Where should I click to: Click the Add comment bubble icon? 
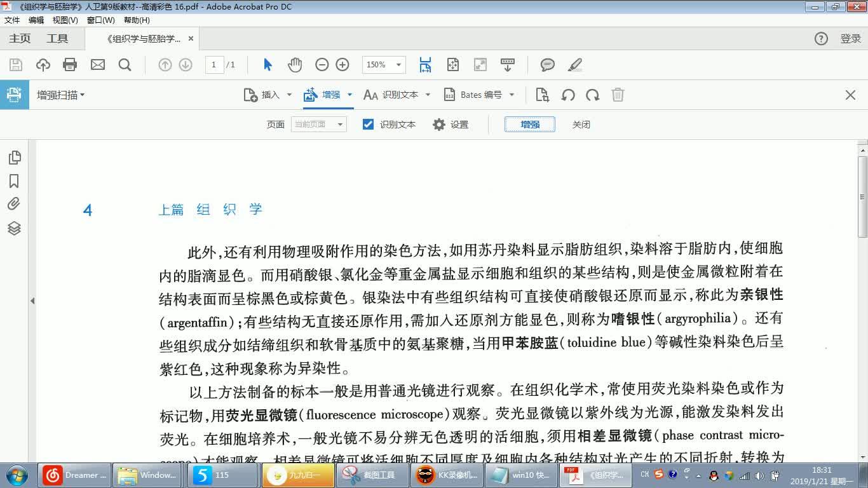click(547, 64)
